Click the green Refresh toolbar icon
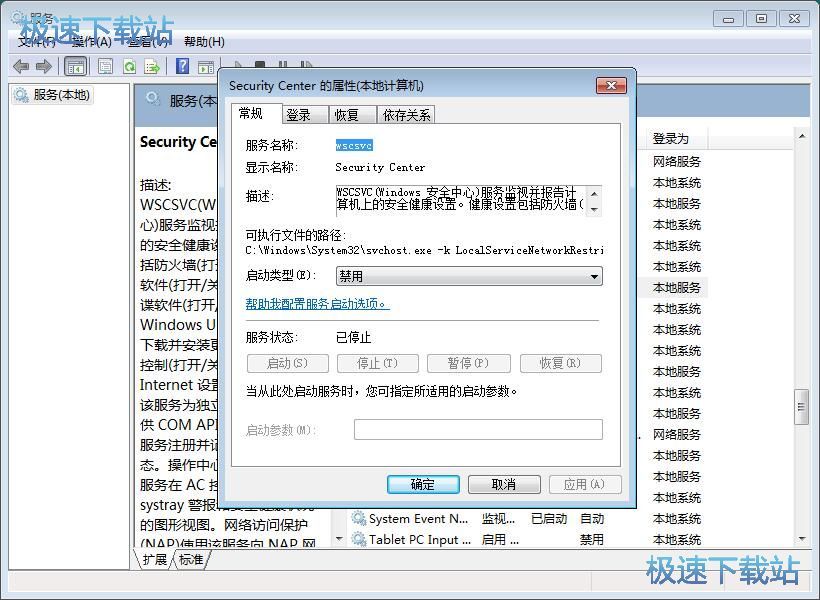 coord(129,66)
